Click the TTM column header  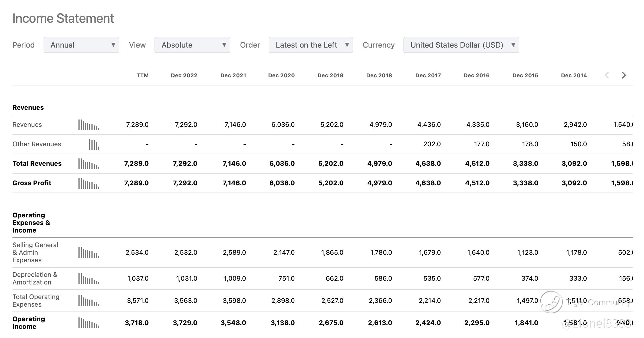[142, 75]
